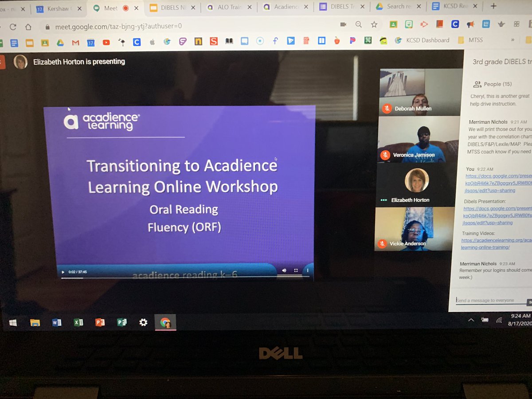The image size is (532, 399).
Task: Select the Meet browser tab
Action: click(115, 7)
